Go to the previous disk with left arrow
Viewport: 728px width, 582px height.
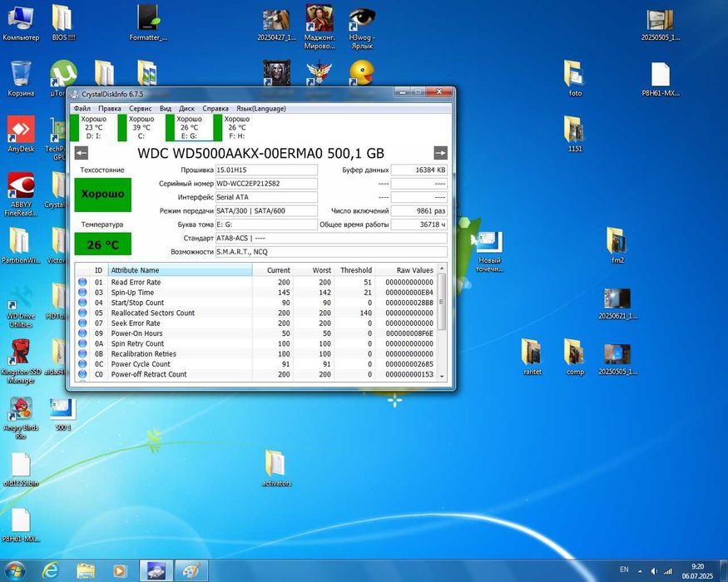pos(82,153)
